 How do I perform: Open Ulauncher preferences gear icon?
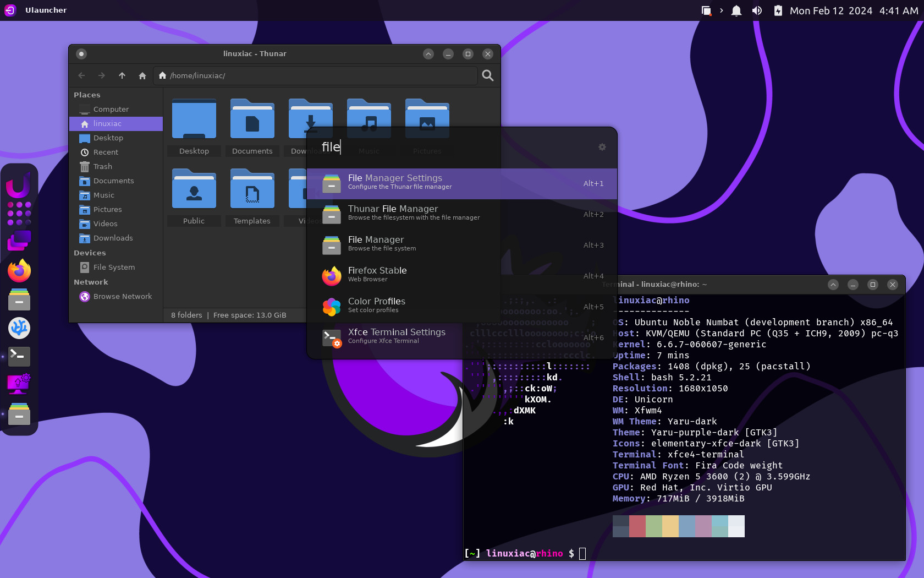[602, 147]
